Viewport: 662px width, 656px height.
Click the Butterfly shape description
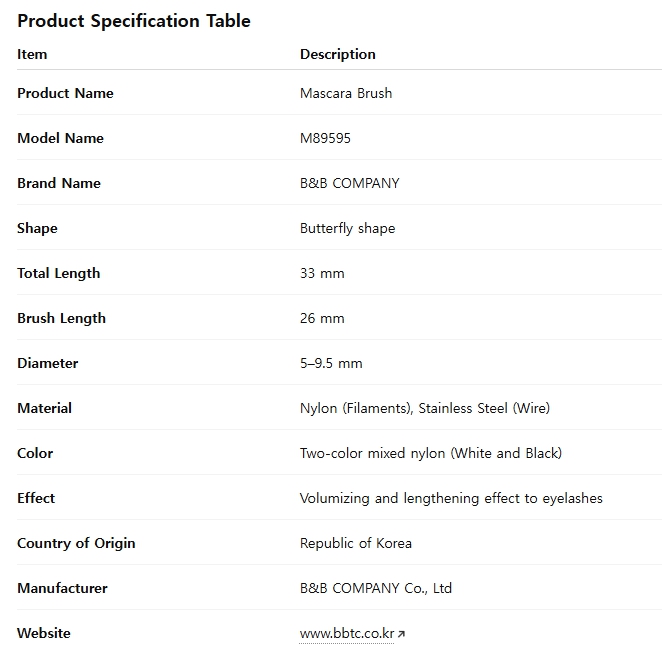347,228
